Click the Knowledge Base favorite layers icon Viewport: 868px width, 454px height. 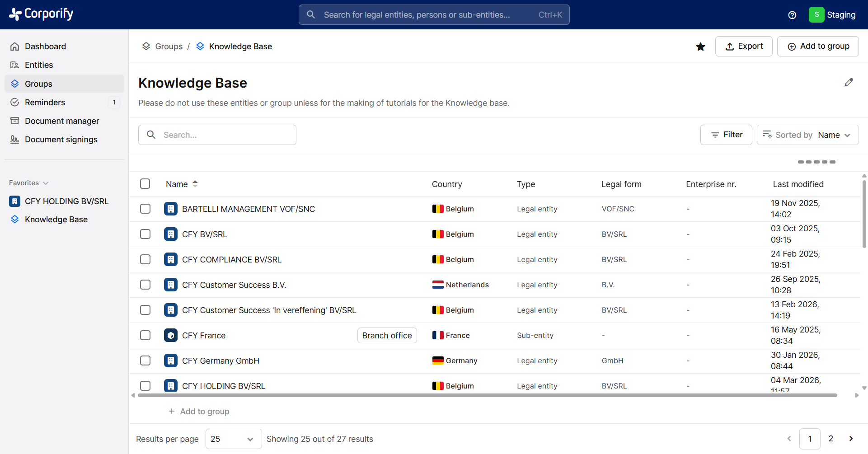(x=15, y=219)
